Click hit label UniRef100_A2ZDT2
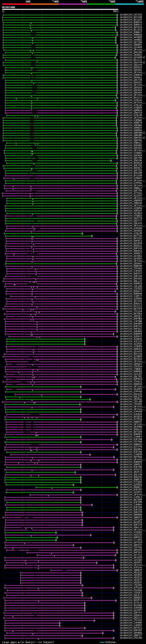Viewport: 146px width, 644px height. coord(131,492)
